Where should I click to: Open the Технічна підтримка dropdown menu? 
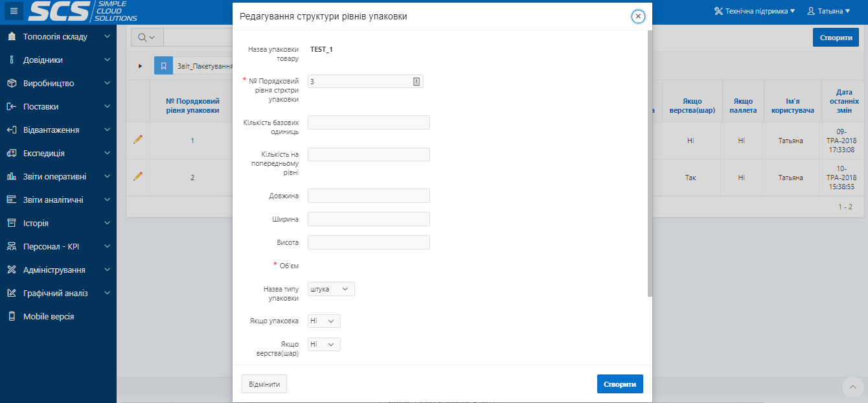point(755,11)
